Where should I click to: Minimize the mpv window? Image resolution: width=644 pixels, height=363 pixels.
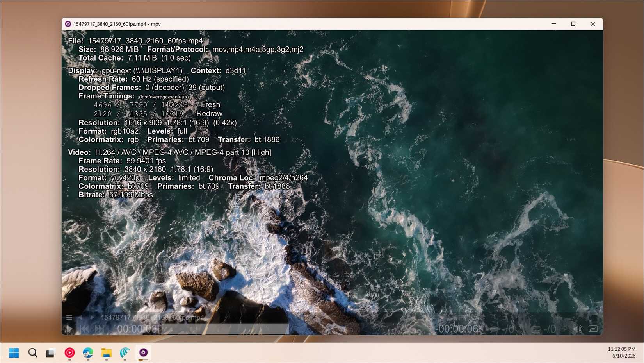(x=553, y=24)
